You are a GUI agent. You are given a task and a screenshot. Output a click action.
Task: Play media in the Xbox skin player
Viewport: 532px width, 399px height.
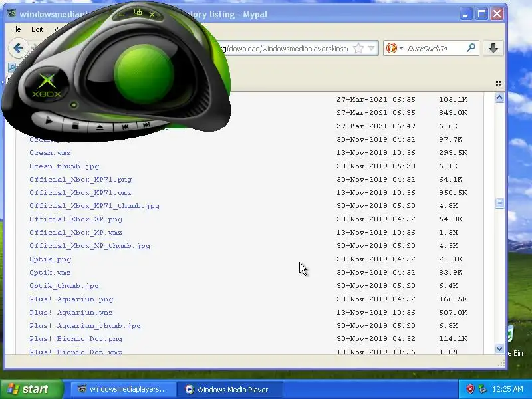[x=48, y=121]
